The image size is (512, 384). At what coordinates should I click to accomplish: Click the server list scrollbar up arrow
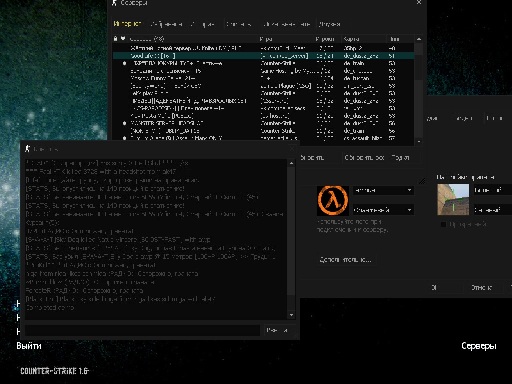click(419, 39)
